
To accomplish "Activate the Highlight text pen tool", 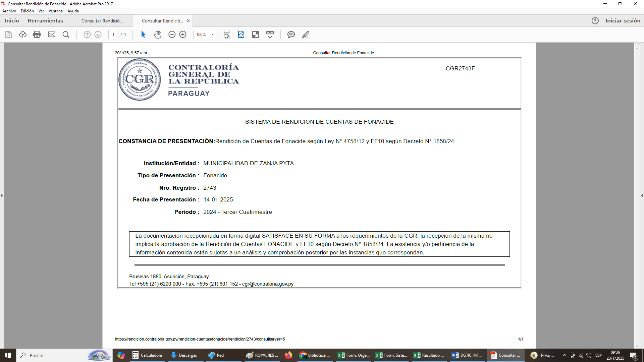I will pyautogui.click(x=305, y=35).
